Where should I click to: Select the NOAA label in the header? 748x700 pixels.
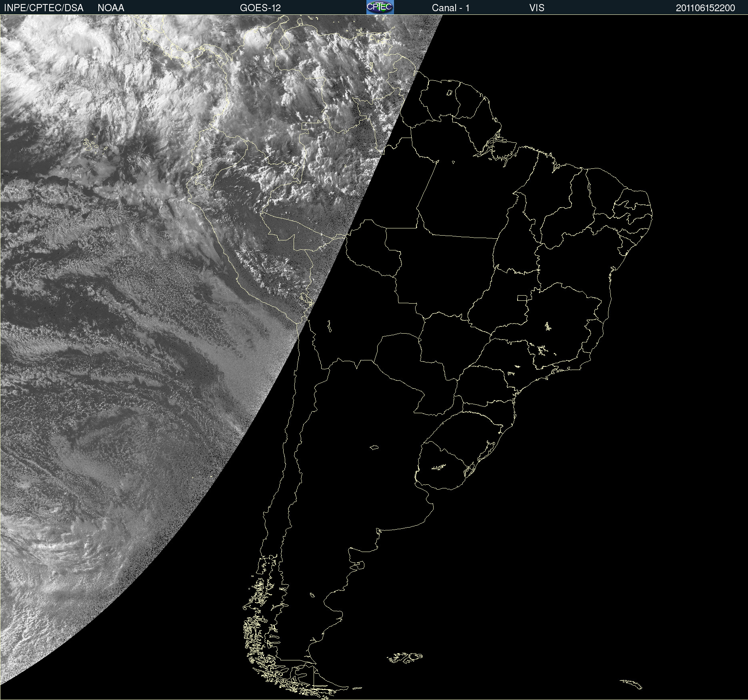tap(111, 8)
